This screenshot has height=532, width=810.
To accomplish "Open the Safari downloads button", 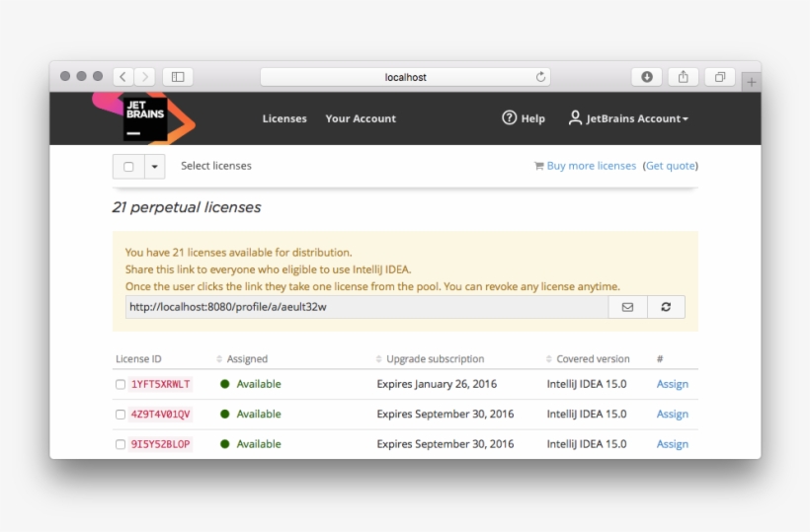I will (x=647, y=77).
